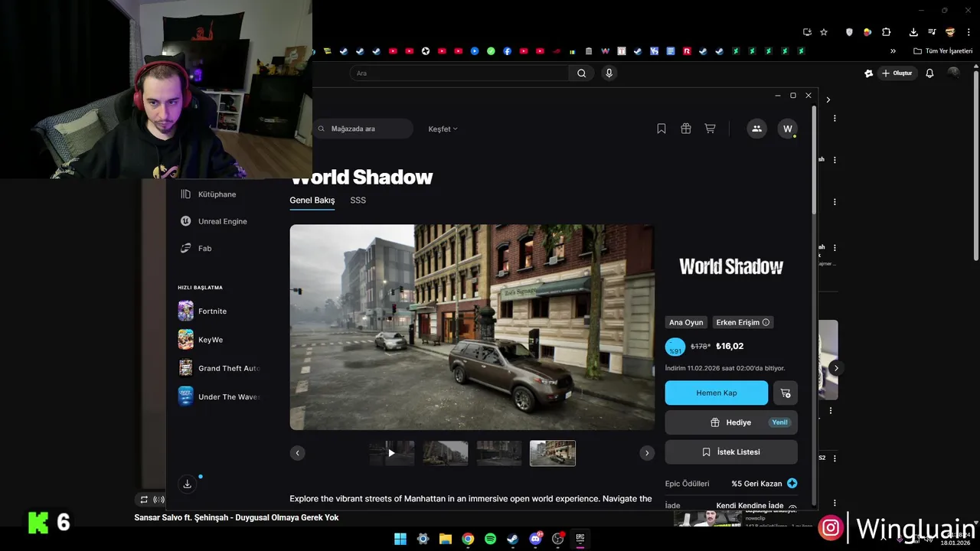Click the Epic Rewards plus icon
This screenshot has height=551, width=980.
point(792,484)
